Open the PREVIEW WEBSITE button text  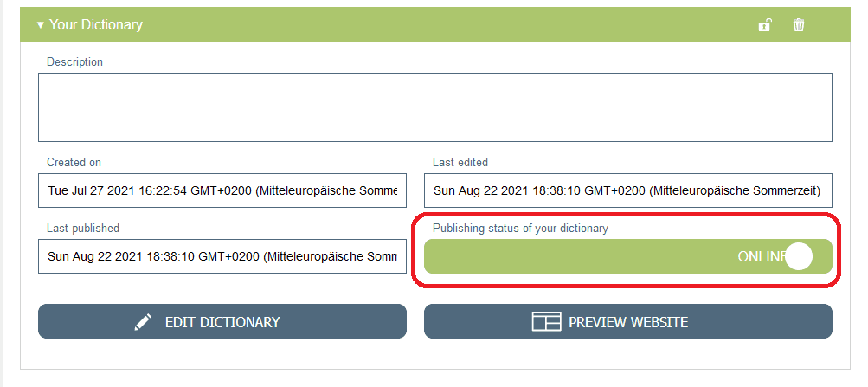coord(627,322)
